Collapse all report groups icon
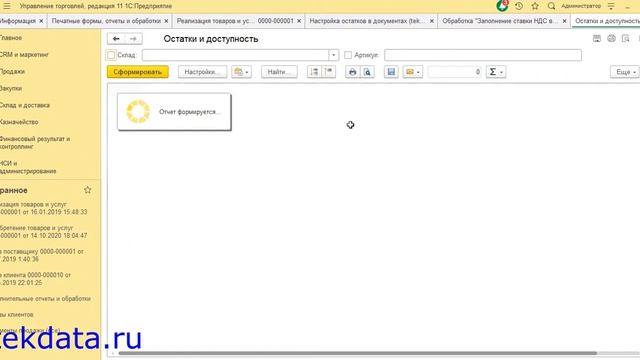Viewport: 640px width, 360px height. pyautogui.click(x=329, y=72)
